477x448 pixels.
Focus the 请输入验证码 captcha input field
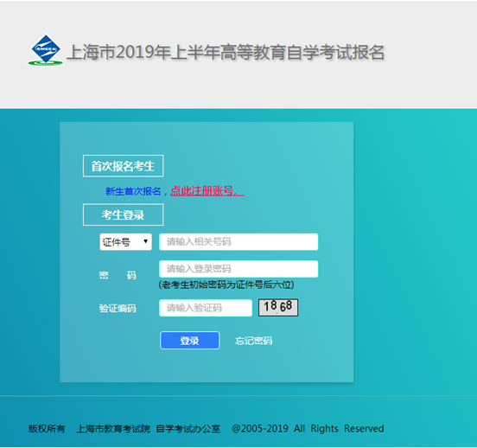click(x=206, y=308)
